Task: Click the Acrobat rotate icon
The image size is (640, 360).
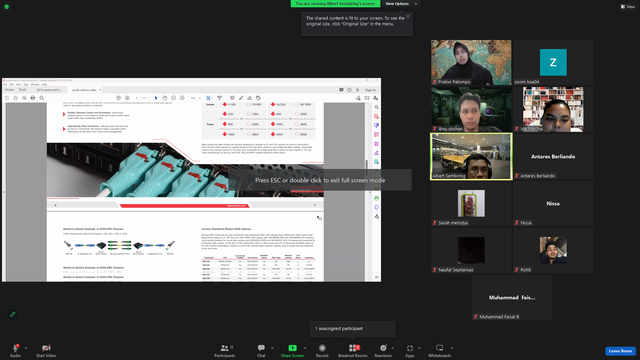Action: (x=258, y=98)
